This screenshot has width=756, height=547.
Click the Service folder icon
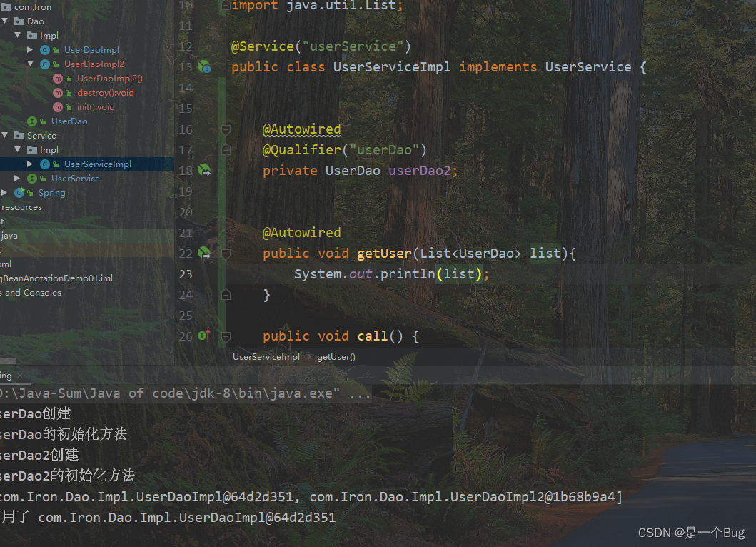(19, 135)
